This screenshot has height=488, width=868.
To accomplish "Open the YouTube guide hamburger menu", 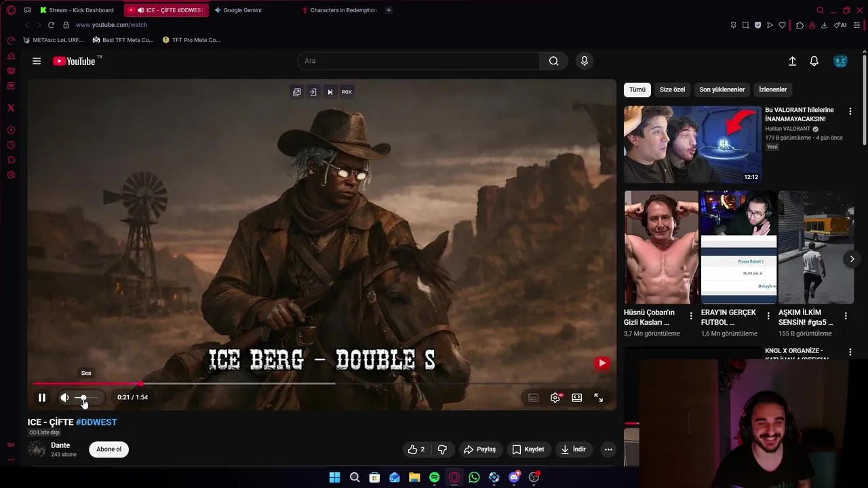I will click(37, 61).
